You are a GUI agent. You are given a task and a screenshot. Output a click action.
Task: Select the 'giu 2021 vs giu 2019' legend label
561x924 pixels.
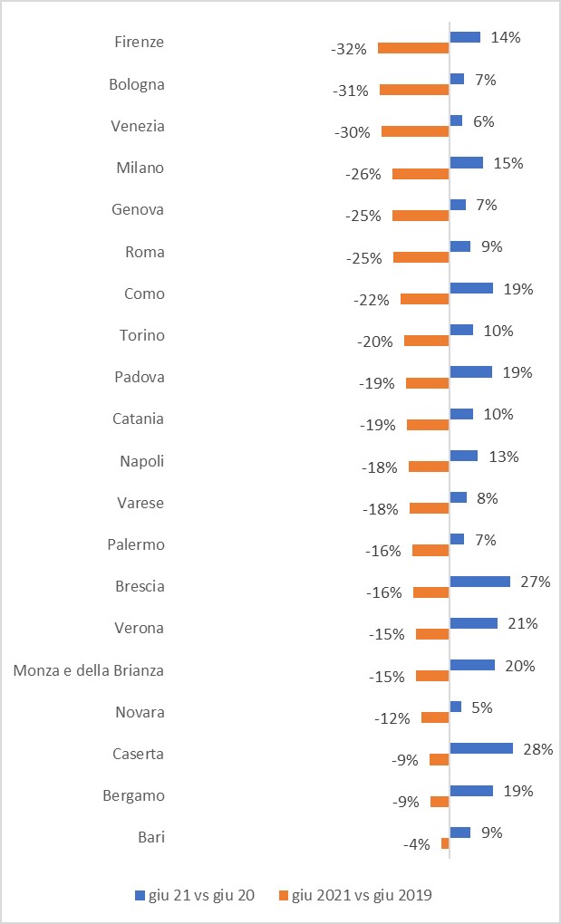[x=363, y=895]
